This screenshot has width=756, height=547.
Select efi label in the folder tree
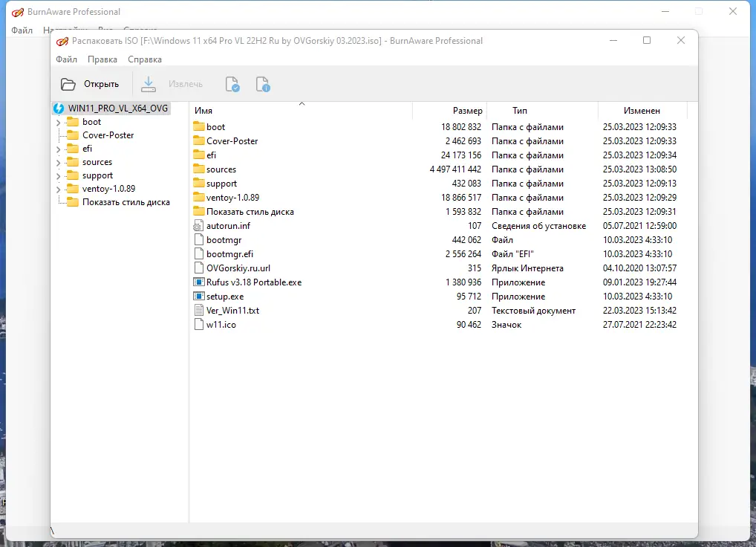88,149
